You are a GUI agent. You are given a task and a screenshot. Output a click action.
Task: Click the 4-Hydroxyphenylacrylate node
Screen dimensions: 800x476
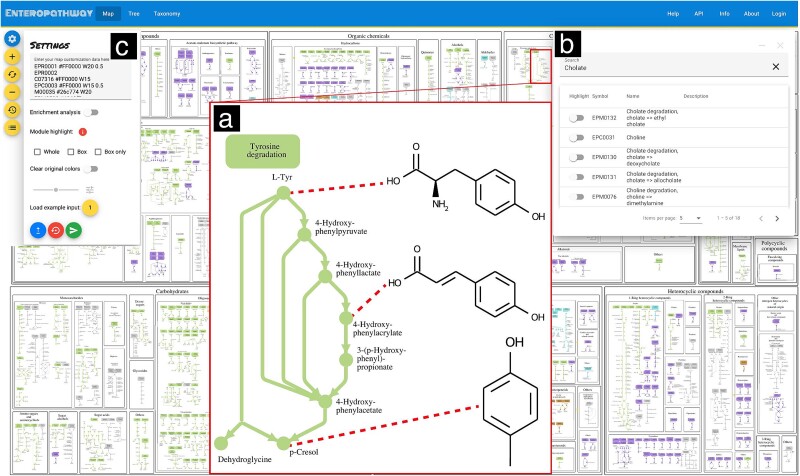click(x=346, y=318)
